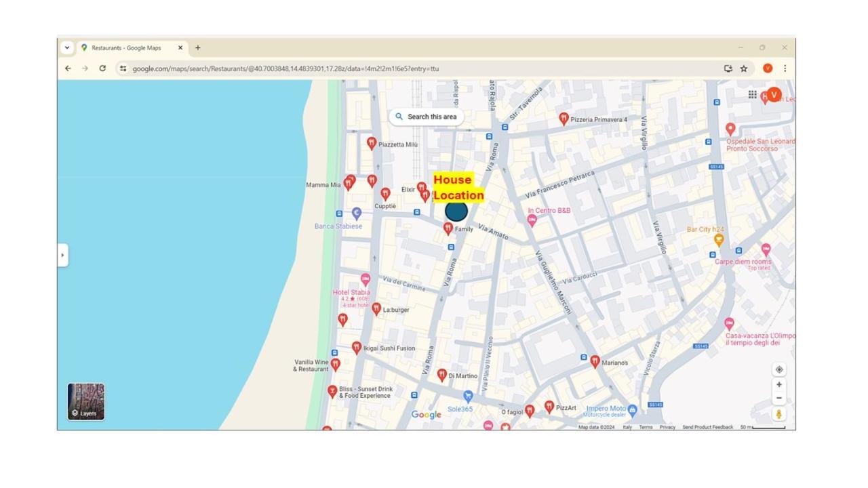Open the tab search dropdown arrow
The width and height of the screenshot is (868, 488).
point(66,48)
